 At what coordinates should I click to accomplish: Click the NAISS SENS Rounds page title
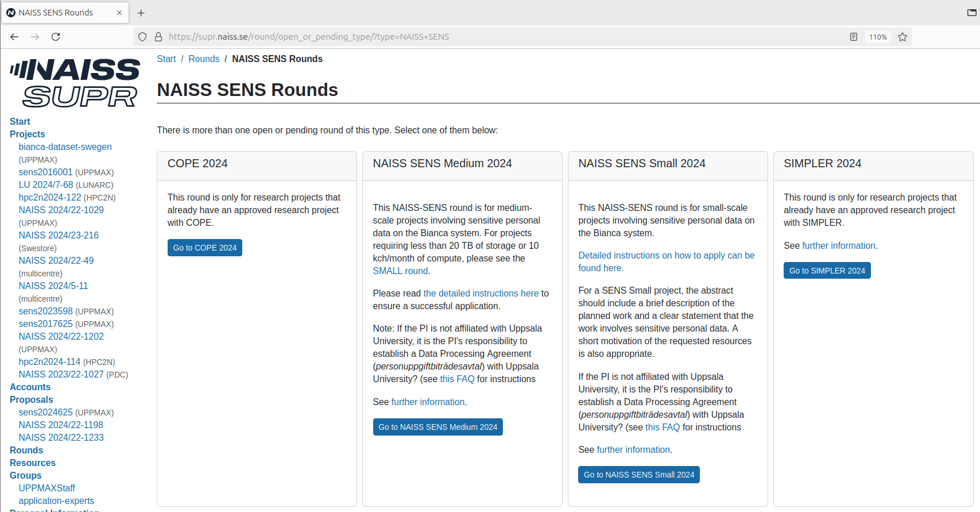click(247, 90)
